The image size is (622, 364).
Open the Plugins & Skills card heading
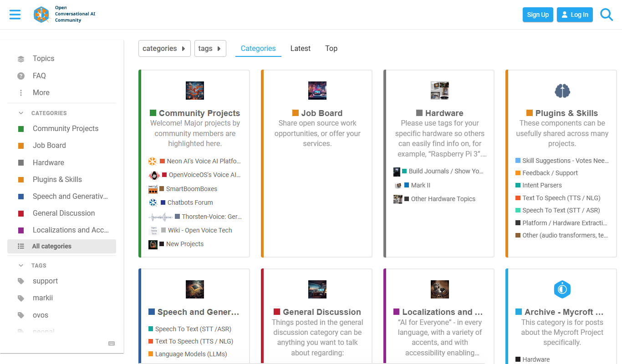(566, 113)
